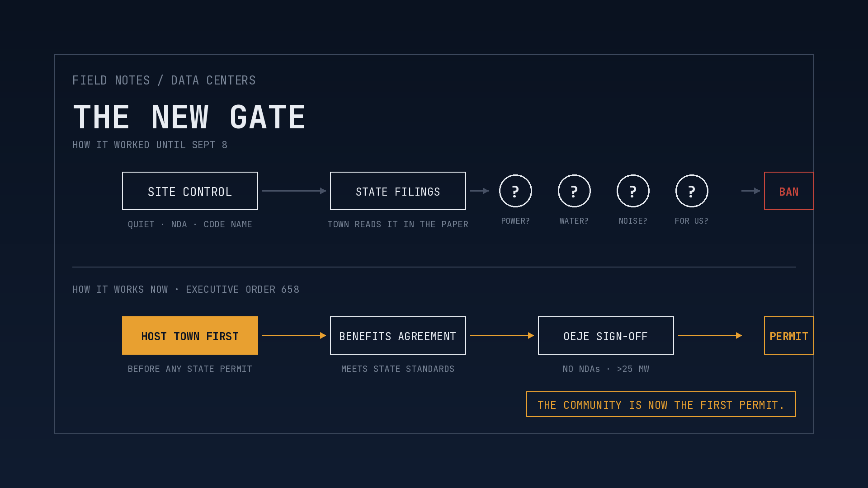Select the orange HOST TOWN FIRST box
The height and width of the screenshot is (488, 868).
coord(190,335)
